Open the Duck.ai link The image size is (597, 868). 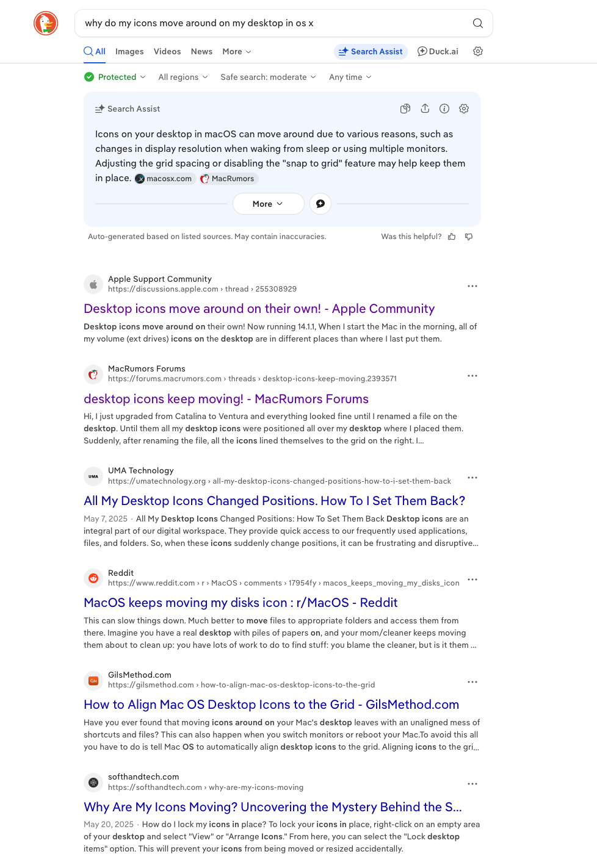click(438, 51)
